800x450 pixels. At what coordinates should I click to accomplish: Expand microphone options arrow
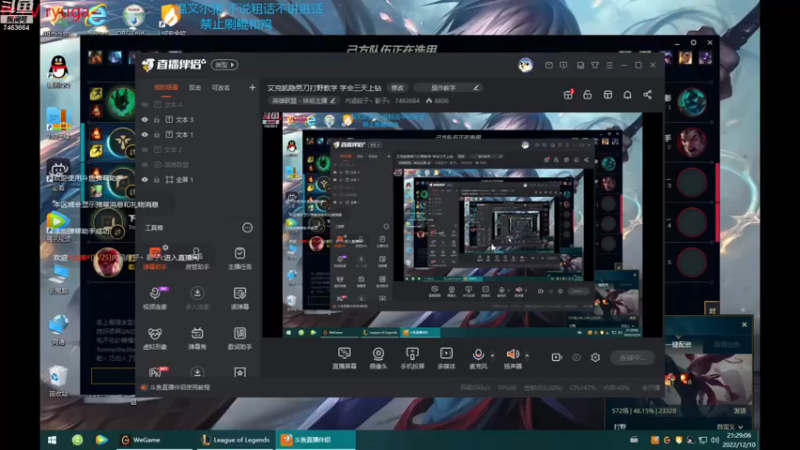coord(492,355)
